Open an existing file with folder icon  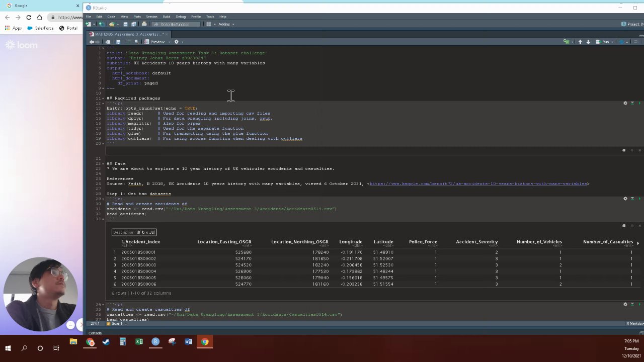pyautogui.click(x=111, y=24)
